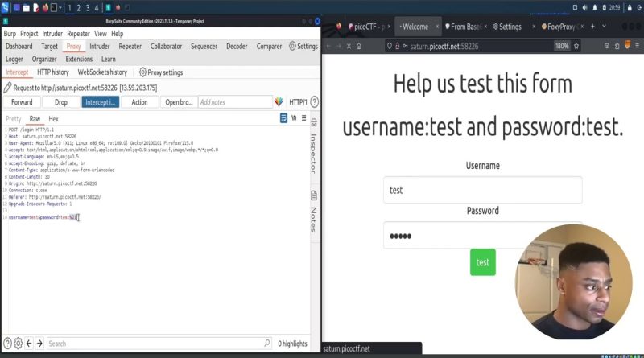Stop loading the page with the X icon
644x358 pixels.
349,46
